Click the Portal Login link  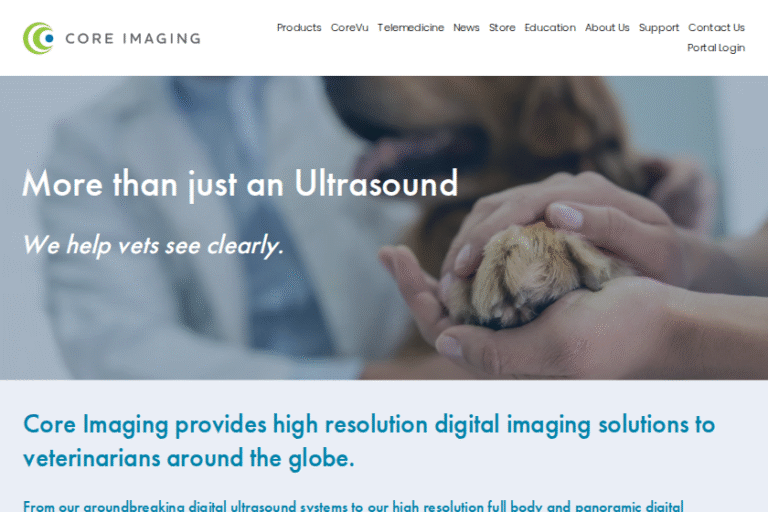[x=716, y=48]
